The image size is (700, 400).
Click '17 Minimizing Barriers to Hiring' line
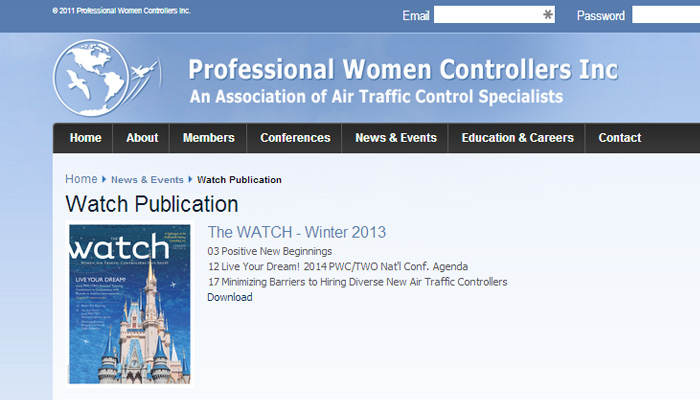click(x=357, y=282)
